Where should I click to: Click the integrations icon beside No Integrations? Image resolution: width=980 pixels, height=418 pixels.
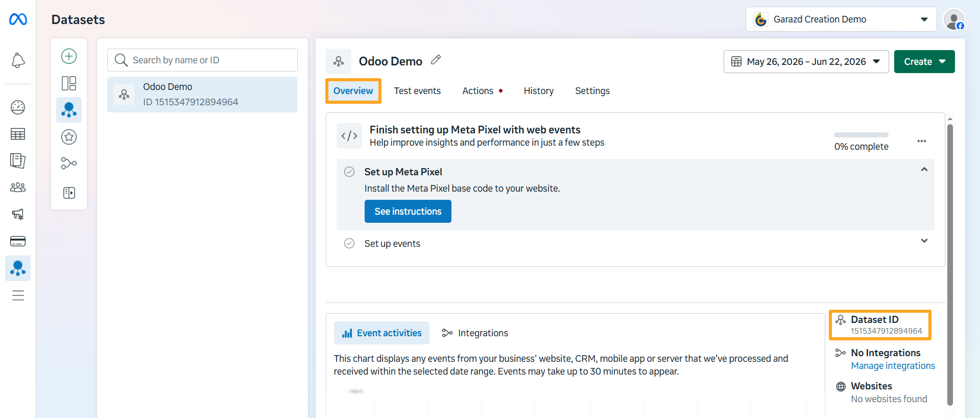841,353
